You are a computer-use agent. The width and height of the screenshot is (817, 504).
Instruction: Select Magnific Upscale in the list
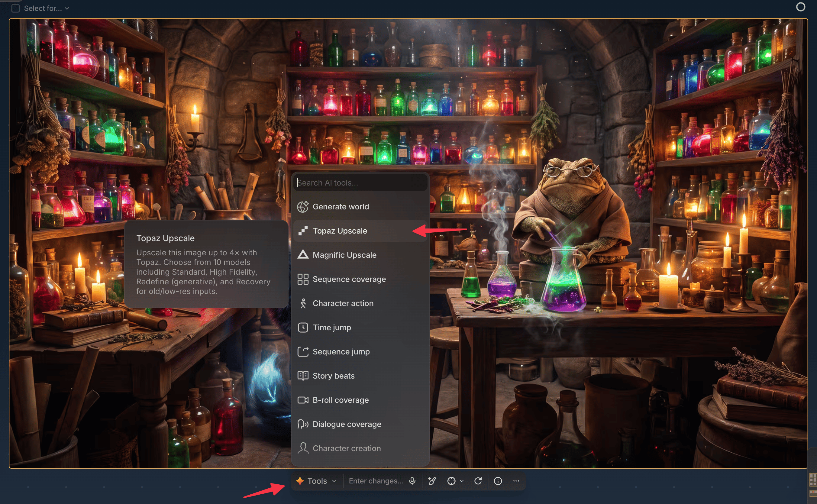(x=360, y=255)
